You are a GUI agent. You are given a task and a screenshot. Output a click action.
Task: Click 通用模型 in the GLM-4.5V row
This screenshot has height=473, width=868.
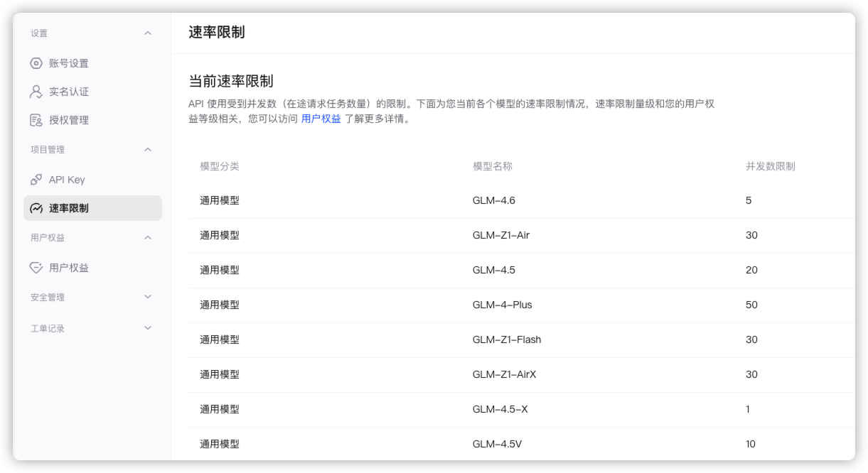220,444
